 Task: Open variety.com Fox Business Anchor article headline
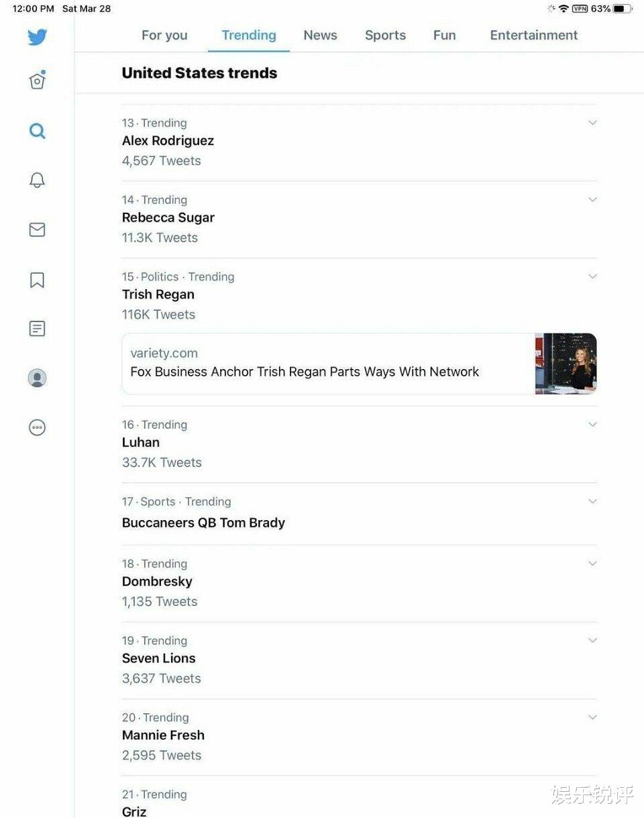point(305,372)
